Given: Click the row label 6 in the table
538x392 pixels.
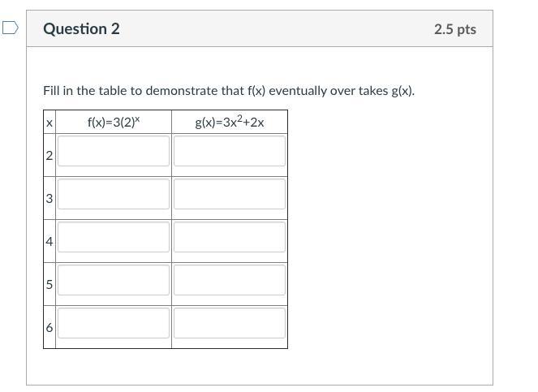Looking at the screenshot, I should pos(49,327).
